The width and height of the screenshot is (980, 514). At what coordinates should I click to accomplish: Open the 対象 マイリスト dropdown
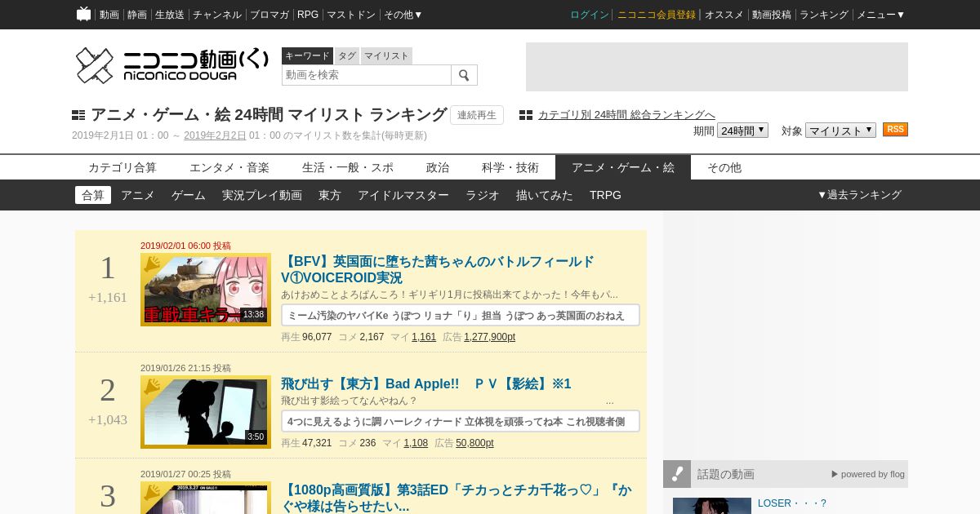(x=840, y=131)
